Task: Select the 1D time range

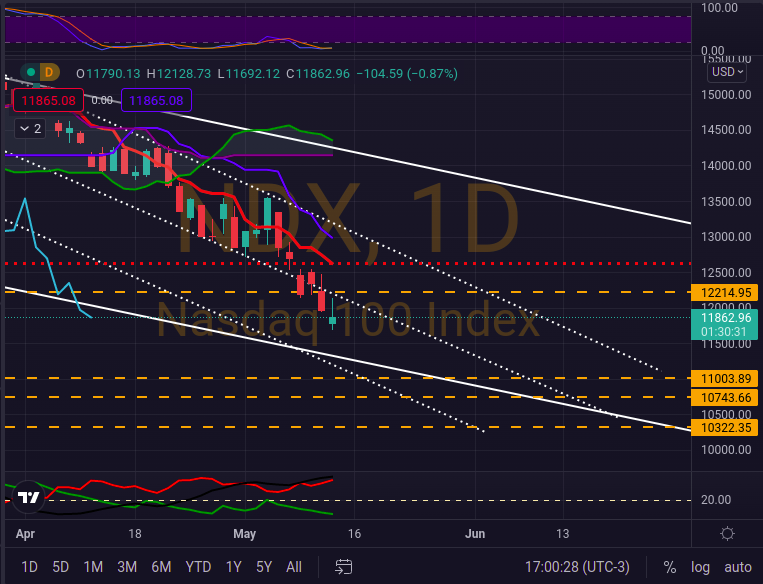Action: pyautogui.click(x=29, y=567)
